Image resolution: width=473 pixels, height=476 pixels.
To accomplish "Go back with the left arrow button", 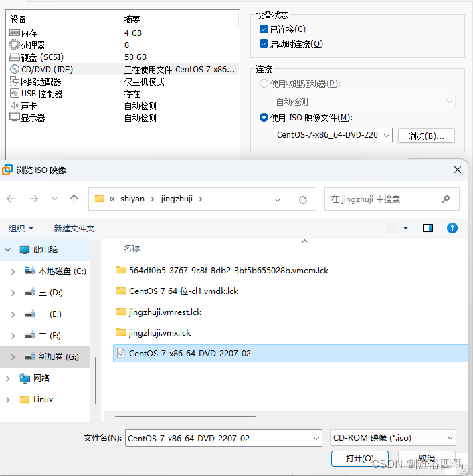I will click(x=11, y=199).
